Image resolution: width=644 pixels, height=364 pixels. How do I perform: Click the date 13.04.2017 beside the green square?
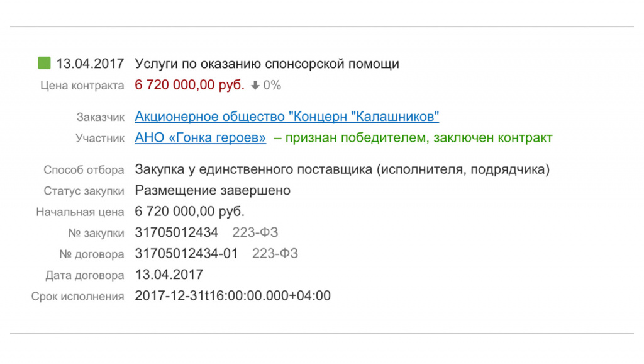pyautogui.click(x=90, y=64)
